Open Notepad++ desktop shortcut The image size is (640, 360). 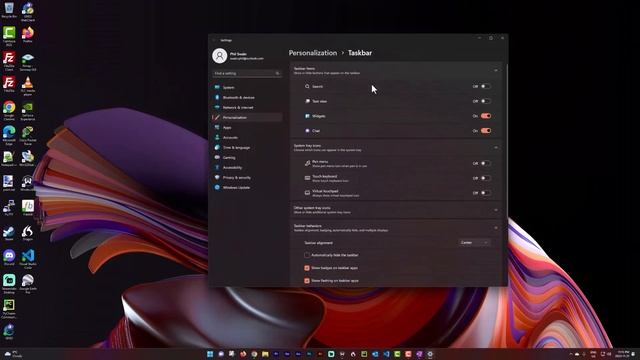point(9,159)
